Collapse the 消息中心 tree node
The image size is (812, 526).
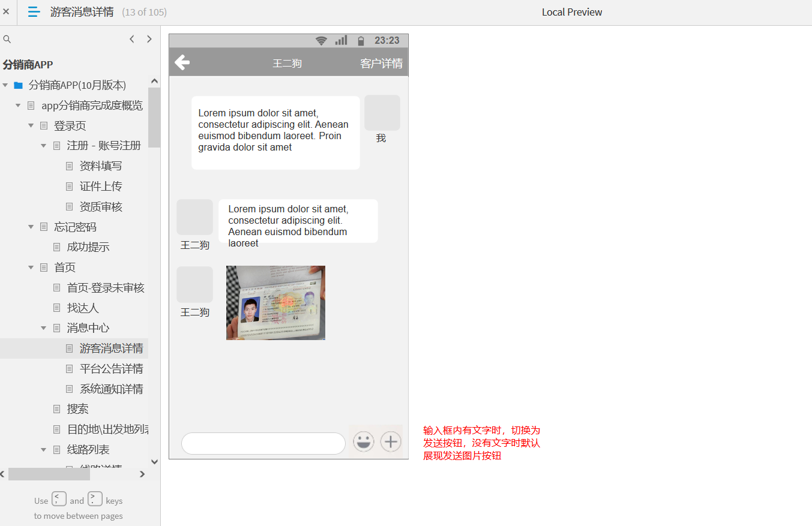click(43, 328)
